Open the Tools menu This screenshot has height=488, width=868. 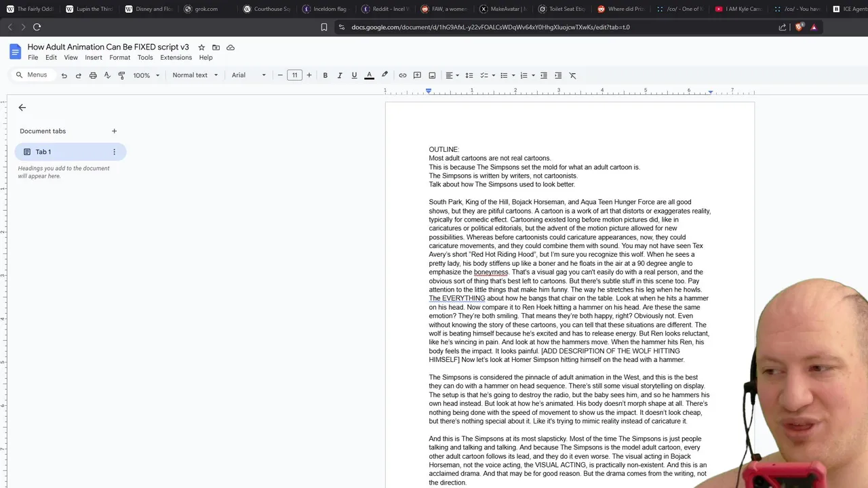pyautogui.click(x=145, y=58)
